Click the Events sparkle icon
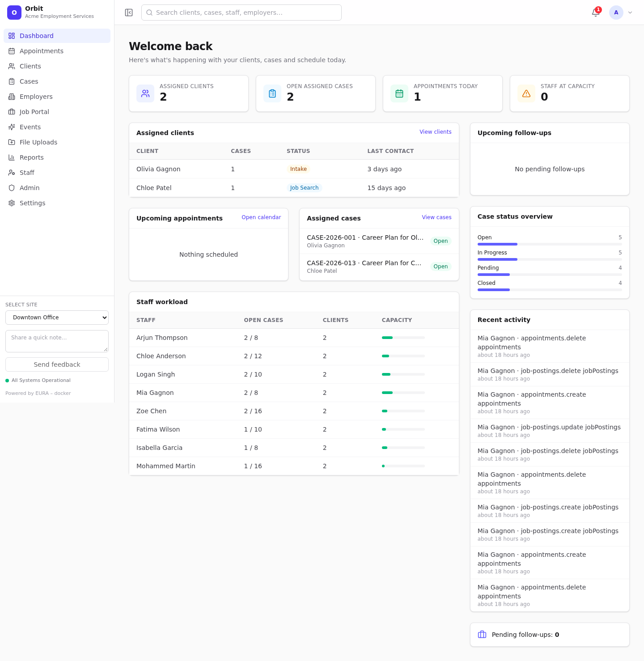This screenshot has height=661, width=644. coord(12,127)
